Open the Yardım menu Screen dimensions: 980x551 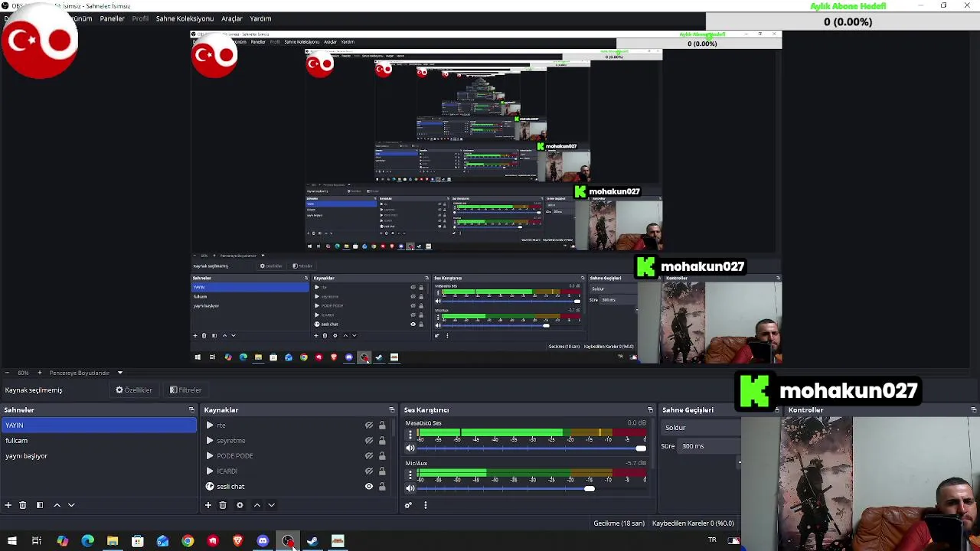260,18
